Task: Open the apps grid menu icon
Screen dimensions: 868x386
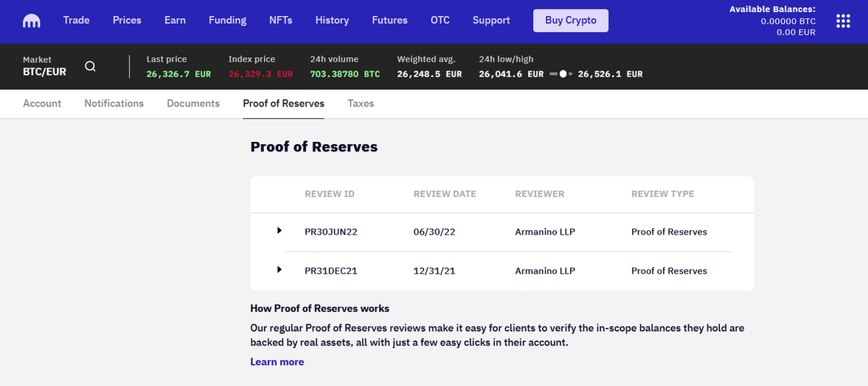Action: point(843,21)
